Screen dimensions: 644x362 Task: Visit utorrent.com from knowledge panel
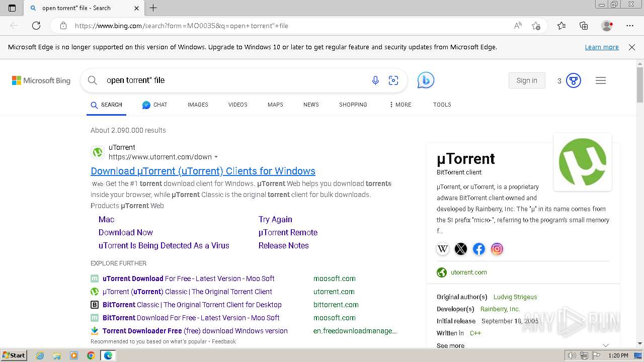coord(469,273)
